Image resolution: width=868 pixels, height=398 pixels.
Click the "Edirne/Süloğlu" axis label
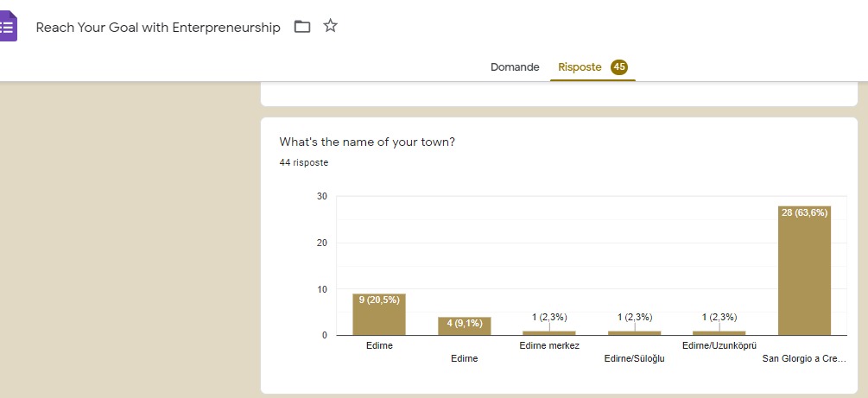(x=635, y=358)
